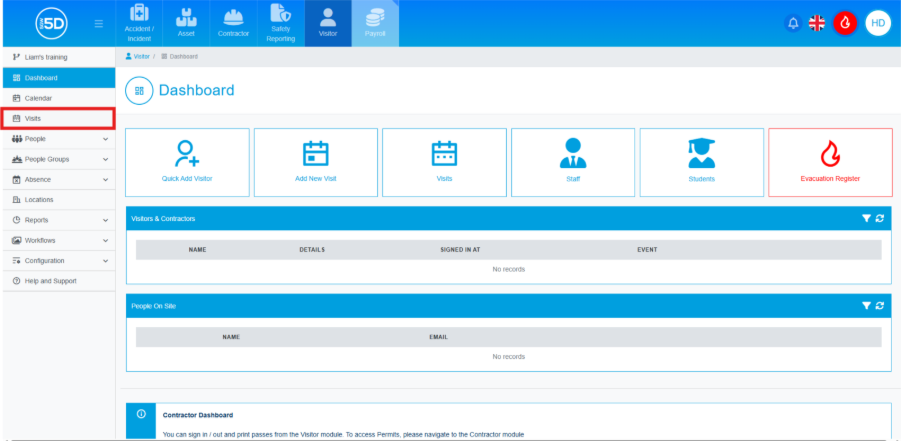Click the red fire evacuation icon in header
Viewport: 903px width, 441px height.
pos(845,23)
